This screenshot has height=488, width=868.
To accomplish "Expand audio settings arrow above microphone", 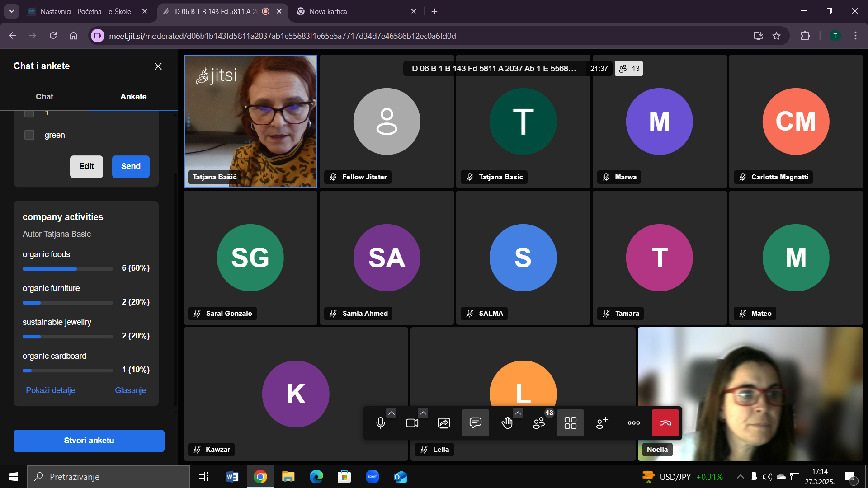I will (392, 413).
